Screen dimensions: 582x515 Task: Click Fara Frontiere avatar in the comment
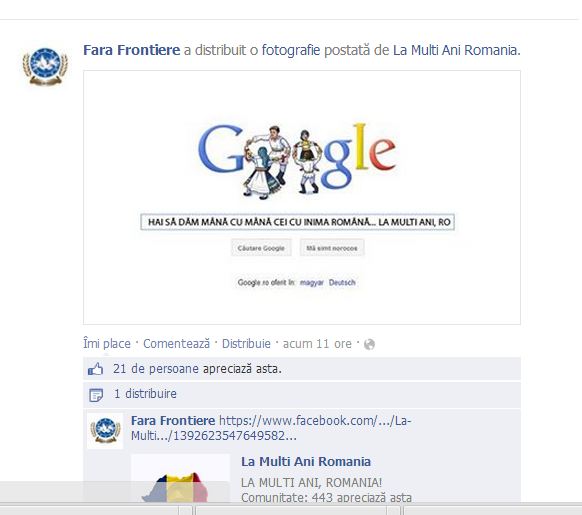pos(105,430)
